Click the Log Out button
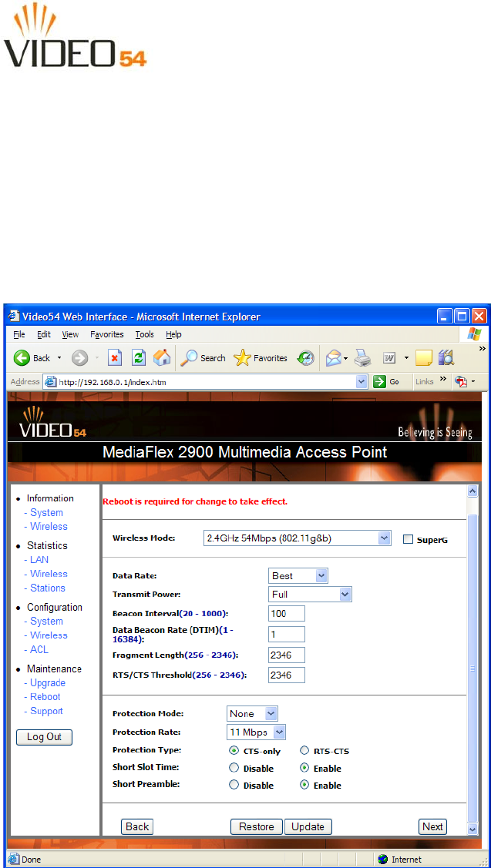Viewport: 491px width, 868px height. [45, 737]
